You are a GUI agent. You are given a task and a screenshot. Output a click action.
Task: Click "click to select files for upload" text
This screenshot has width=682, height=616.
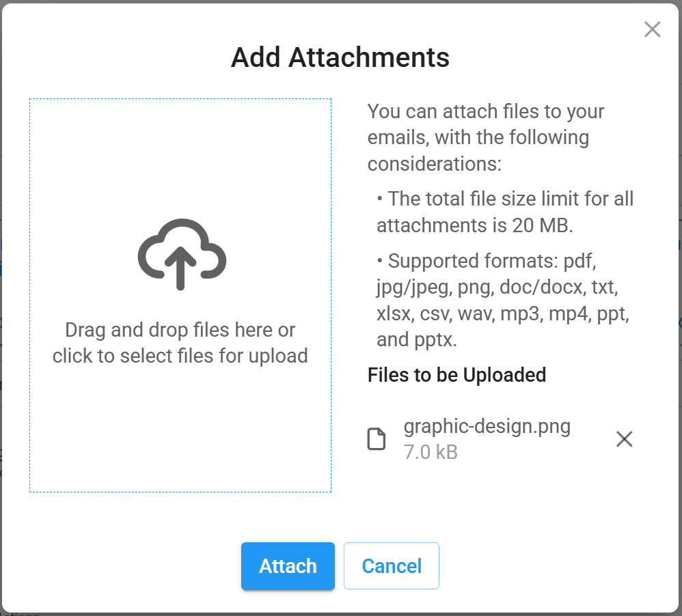tap(180, 356)
